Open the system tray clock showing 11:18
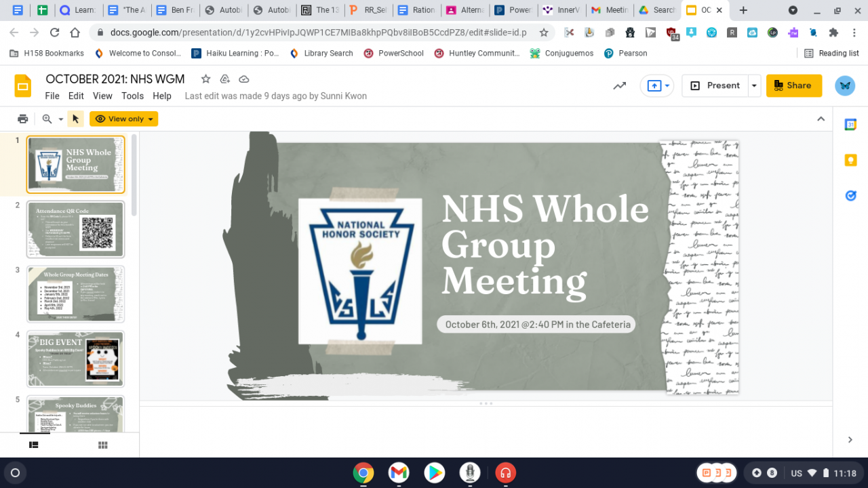The image size is (868, 488). [845, 472]
